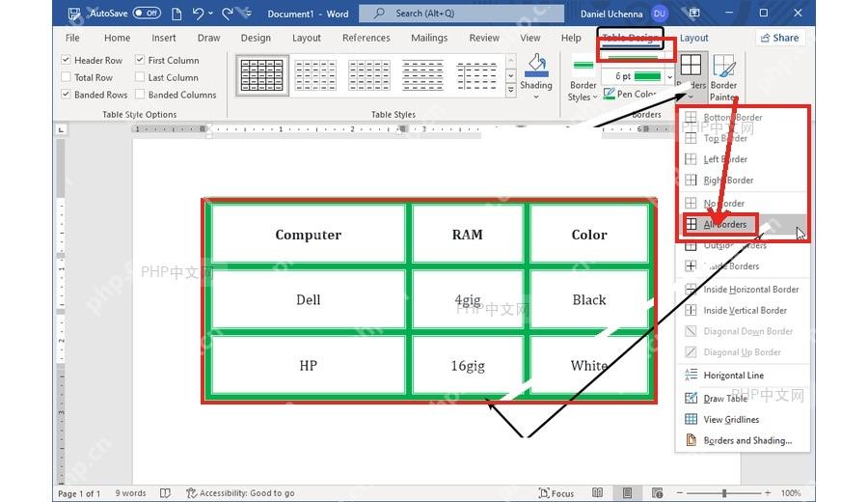Check the Banded Columns checkbox
The image size is (868, 502).
click(140, 95)
